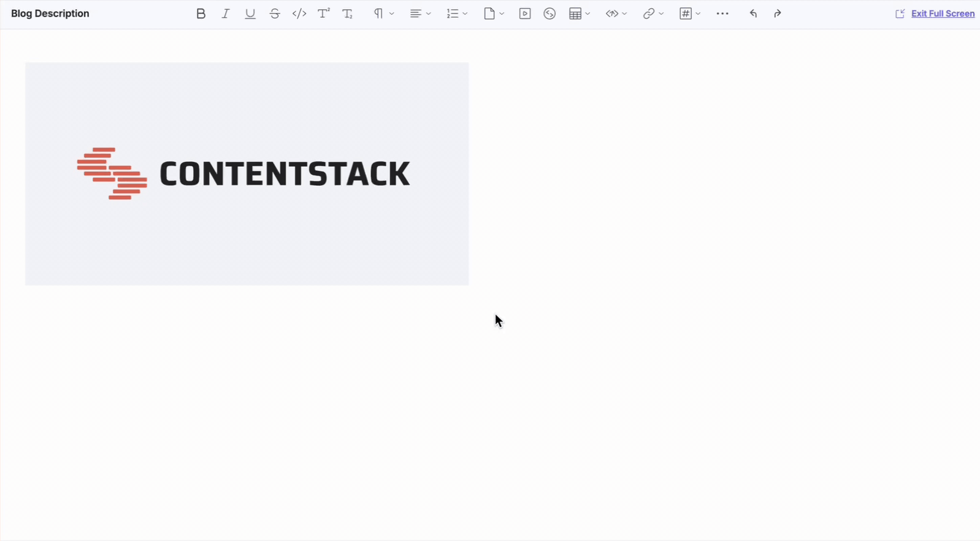Toggle bold formatting
This screenshot has height=541, width=980.
pos(201,13)
